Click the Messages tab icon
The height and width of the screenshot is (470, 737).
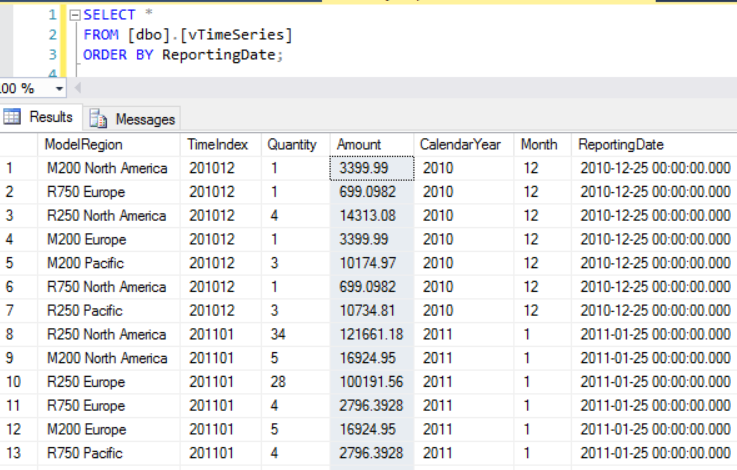98,119
